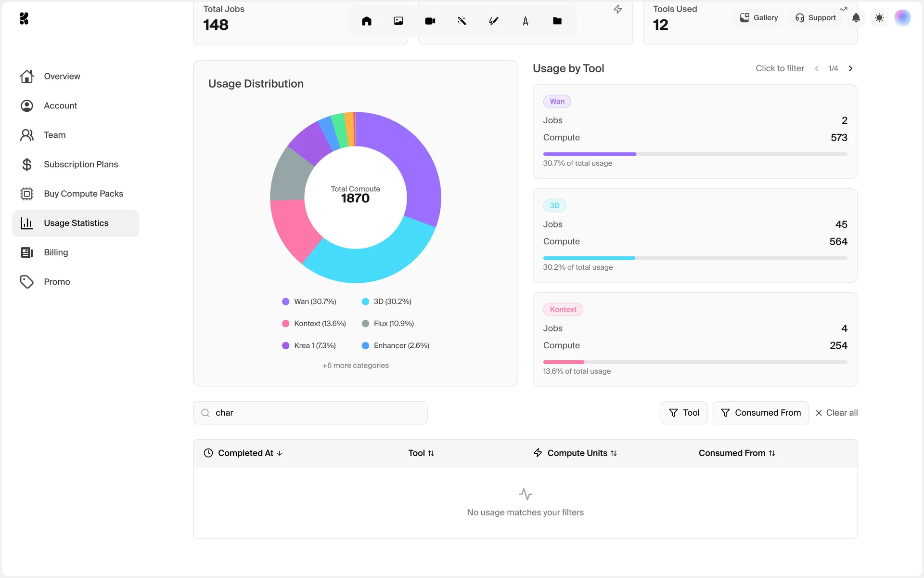Image resolution: width=924 pixels, height=578 pixels.
Task: Open the notifications bell icon
Action: click(x=856, y=18)
